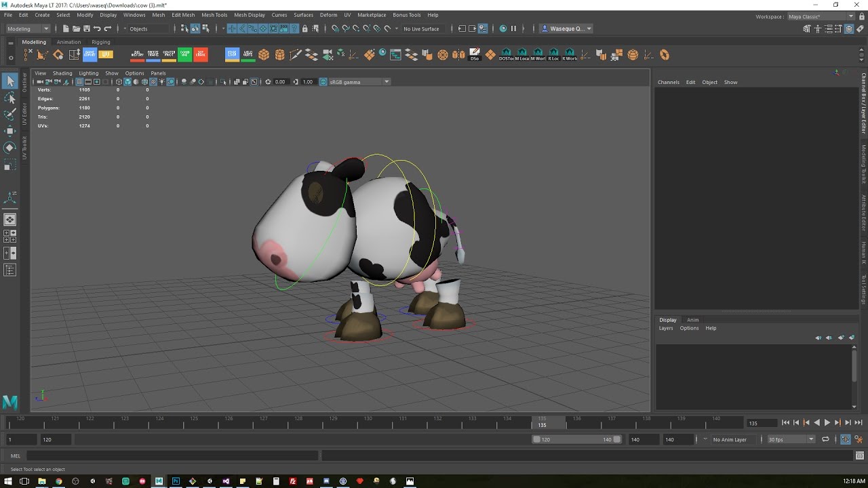Click the playback range slider bar
Viewport: 868px width, 488px height.
point(576,439)
